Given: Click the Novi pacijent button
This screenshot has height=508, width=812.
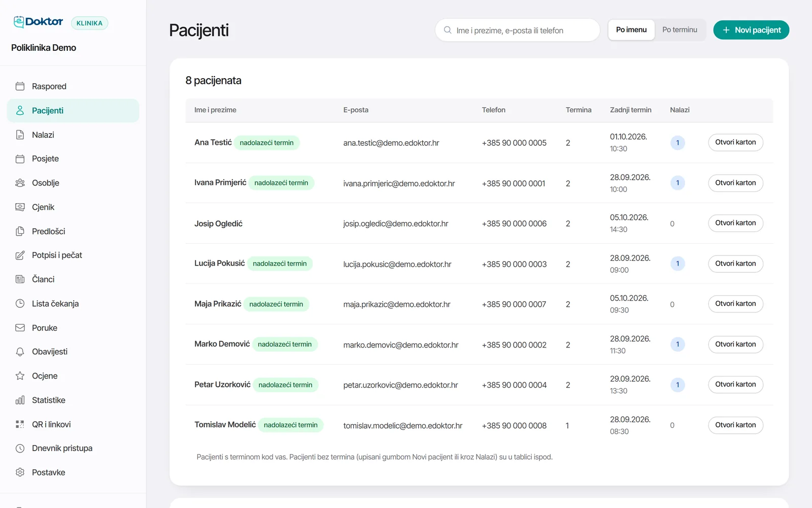Looking at the screenshot, I should point(751,30).
